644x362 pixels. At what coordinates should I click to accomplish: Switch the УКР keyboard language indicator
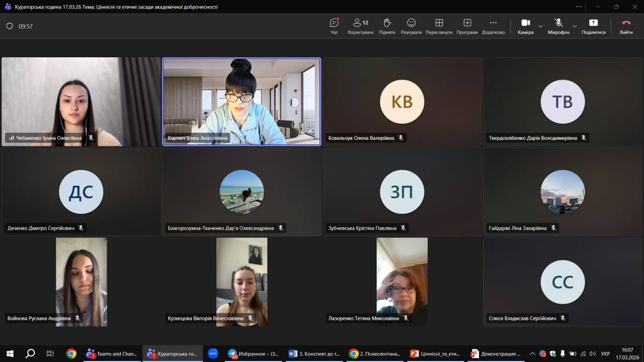605,353
